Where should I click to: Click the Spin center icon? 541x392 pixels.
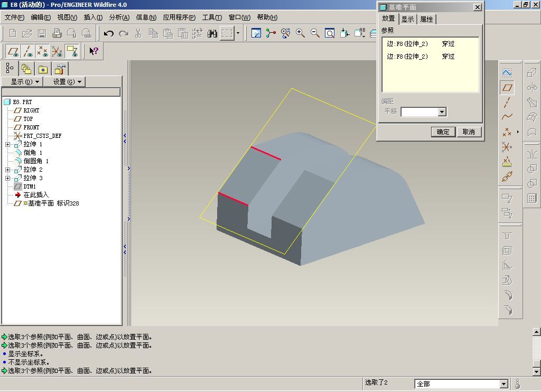[x=271, y=33]
